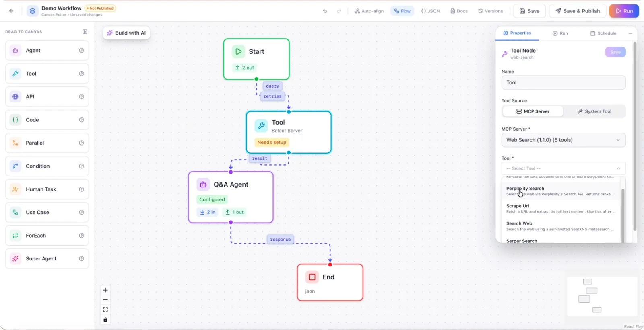Click the properties panel scrollbar
Viewport: 644px width, 330px height.
[635, 137]
